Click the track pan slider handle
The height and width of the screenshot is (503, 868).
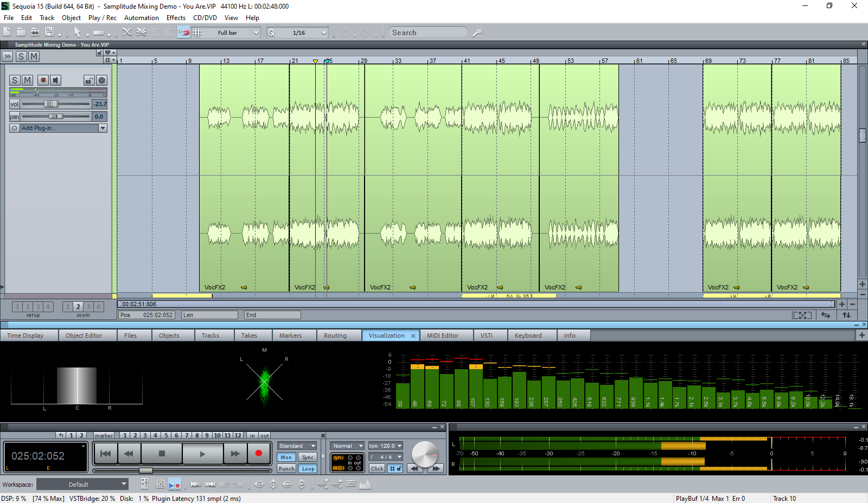(x=56, y=117)
